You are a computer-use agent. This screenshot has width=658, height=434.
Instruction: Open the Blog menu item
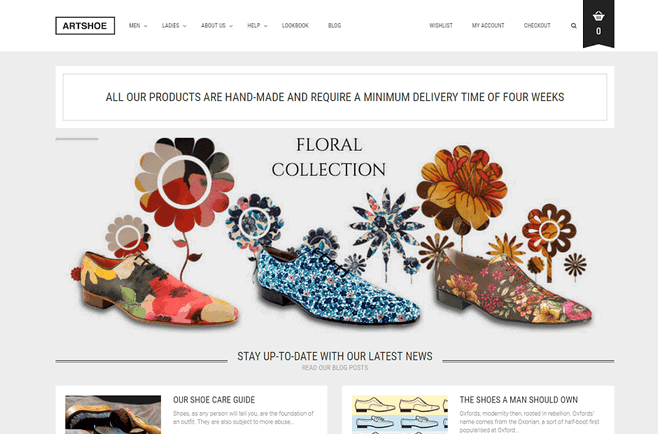pos(334,26)
